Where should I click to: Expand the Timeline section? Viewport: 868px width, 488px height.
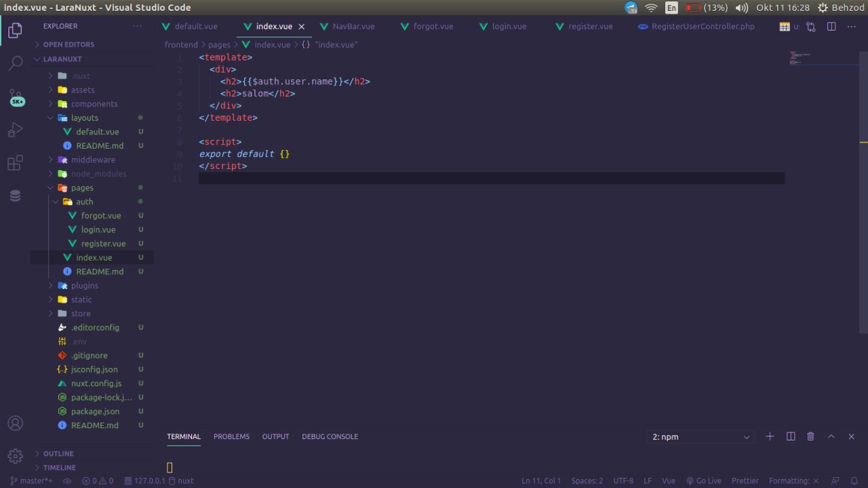pyautogui.click(x=92, y=468)
